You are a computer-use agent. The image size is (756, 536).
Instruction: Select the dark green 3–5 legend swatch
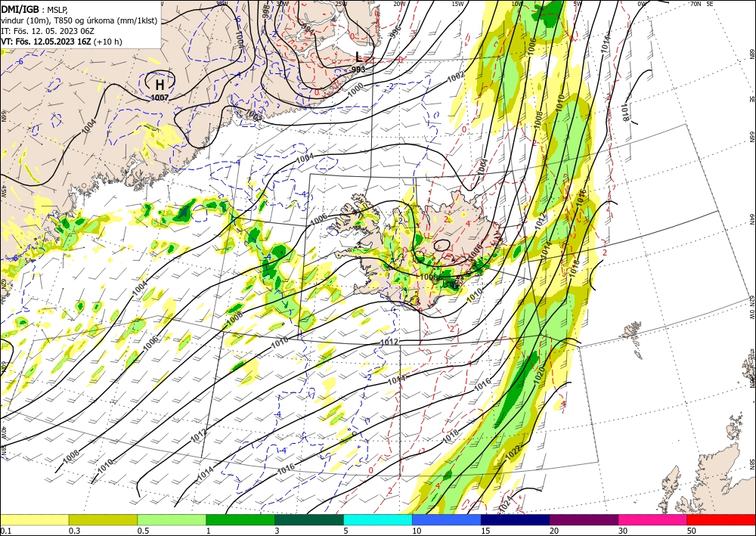tap(309, 519)
